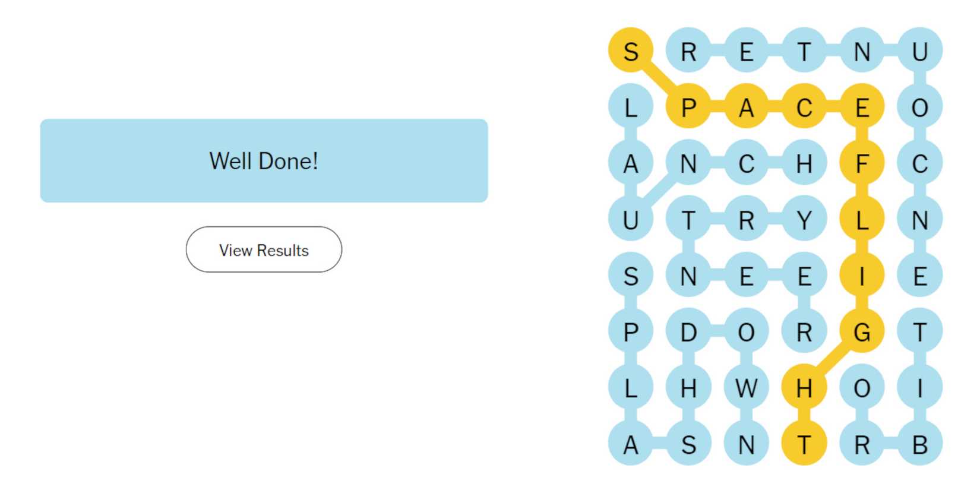Click the yellow E starting EFLIGHT path

861,107
